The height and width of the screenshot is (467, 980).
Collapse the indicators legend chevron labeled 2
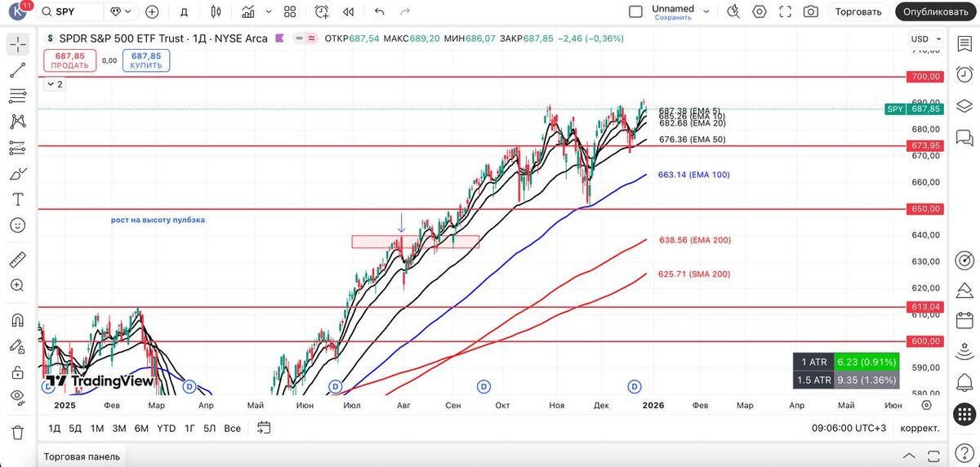pyautogui.click(x=55, y=84)
